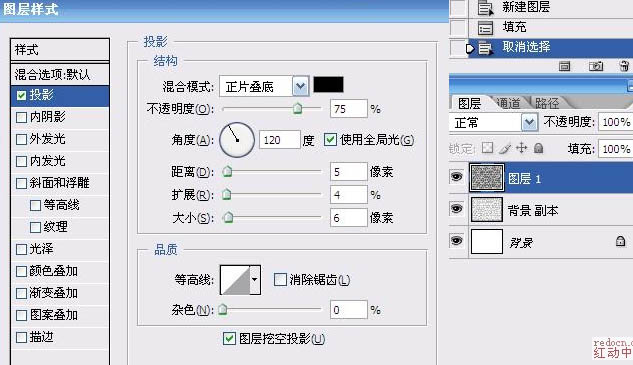Click the angle field showing 120
The height and width of the screenshot is (365, 633).
click(x=280, y=140)
